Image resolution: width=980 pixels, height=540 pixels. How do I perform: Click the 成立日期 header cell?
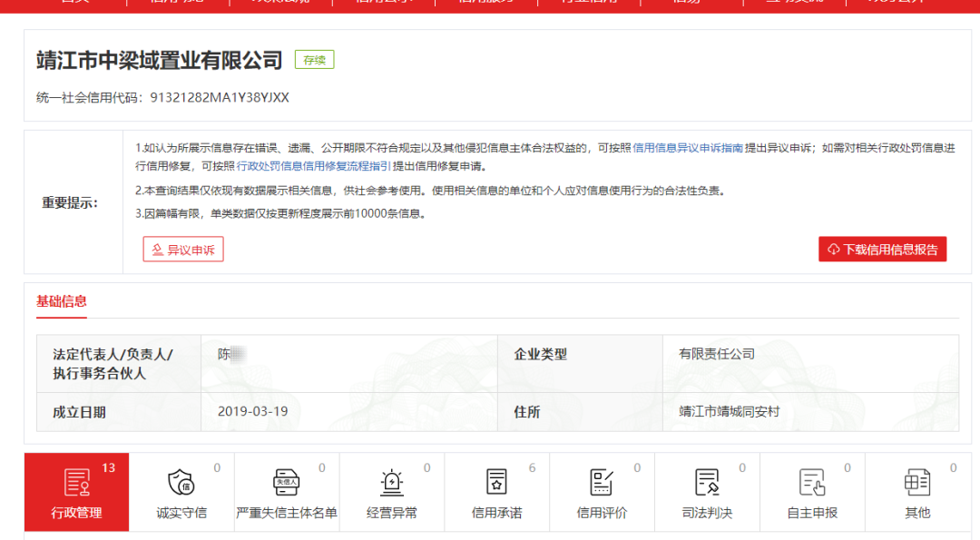pos(119,412)
